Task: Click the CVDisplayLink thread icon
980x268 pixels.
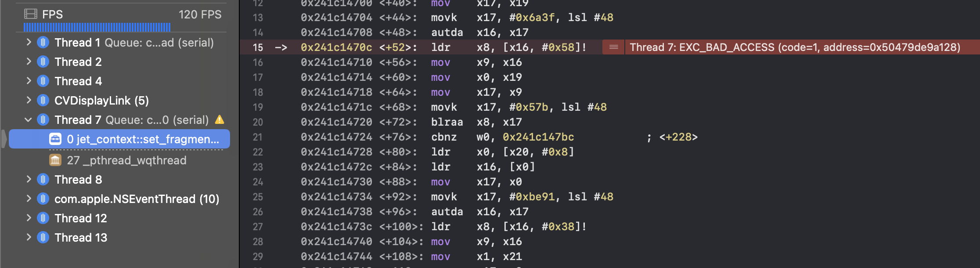Action: [43, 101]
